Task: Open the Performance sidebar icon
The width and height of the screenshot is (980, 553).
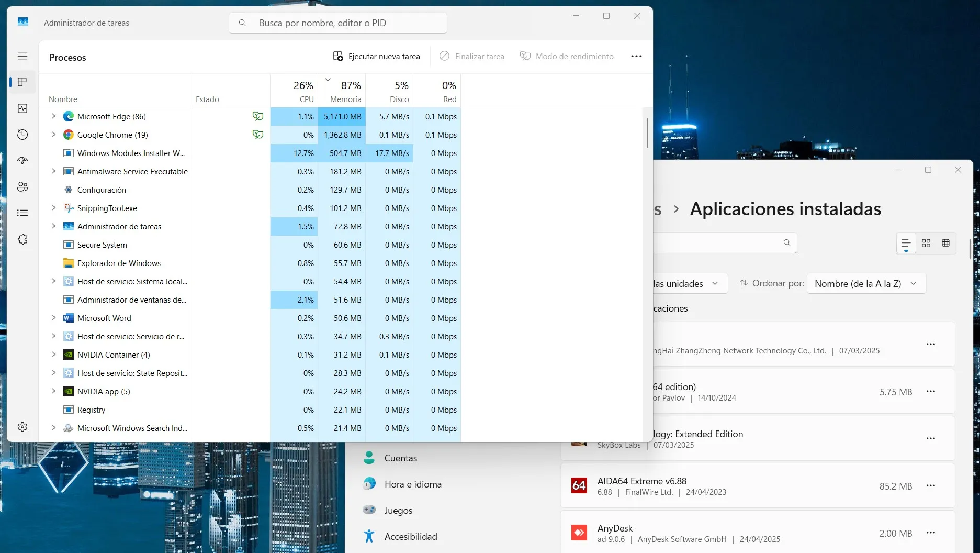Action: coord(22,108)
